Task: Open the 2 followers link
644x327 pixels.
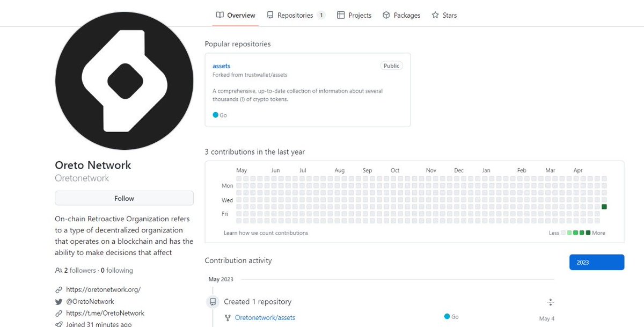Action: tap(79, 271)
